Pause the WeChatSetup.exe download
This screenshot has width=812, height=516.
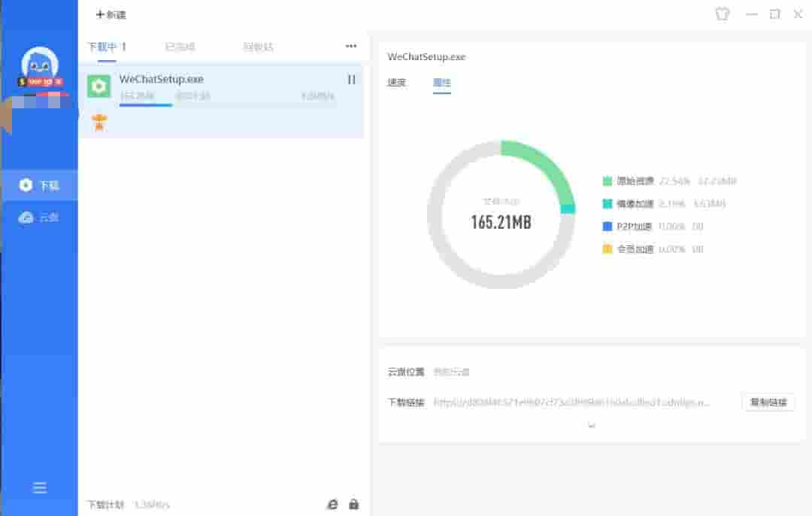(352, 80)
